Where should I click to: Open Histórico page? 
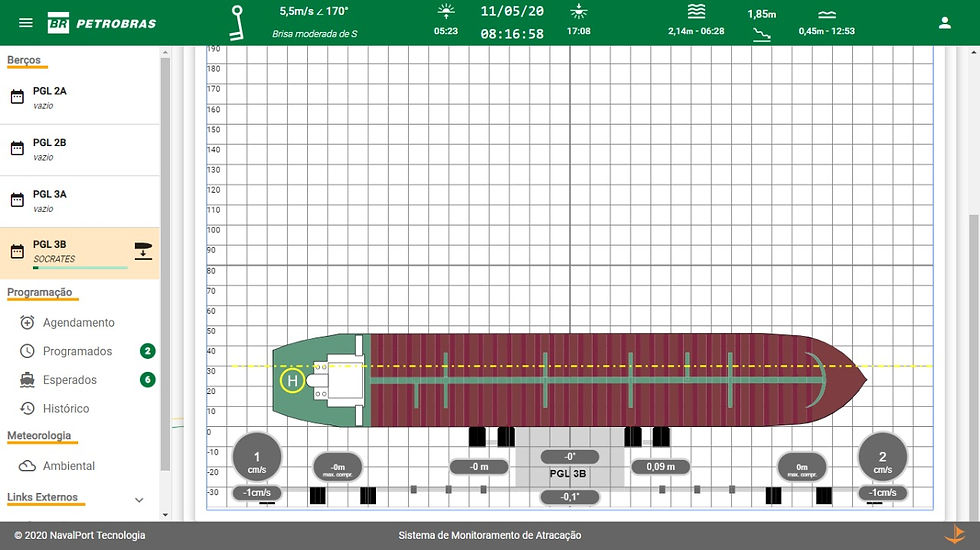point(66,408)
